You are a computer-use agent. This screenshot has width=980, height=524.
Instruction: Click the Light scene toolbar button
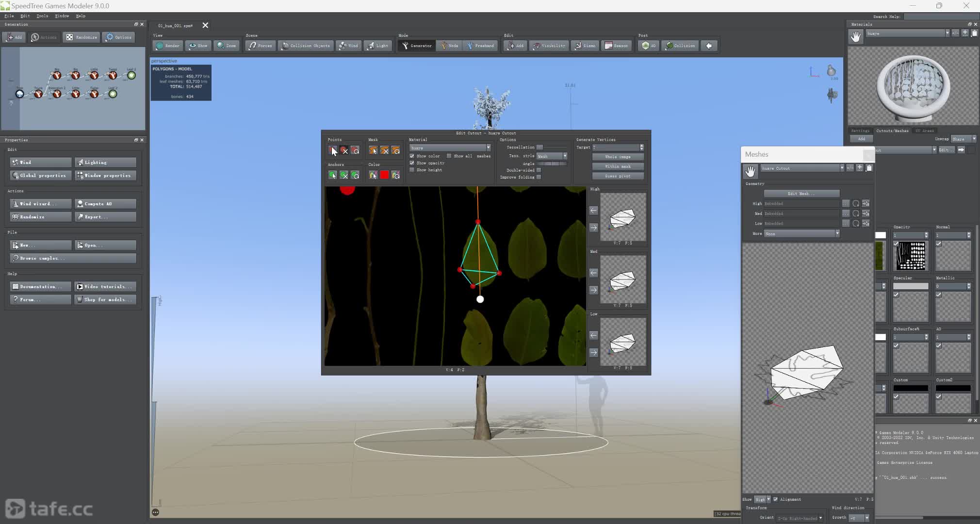coord(378,46)
